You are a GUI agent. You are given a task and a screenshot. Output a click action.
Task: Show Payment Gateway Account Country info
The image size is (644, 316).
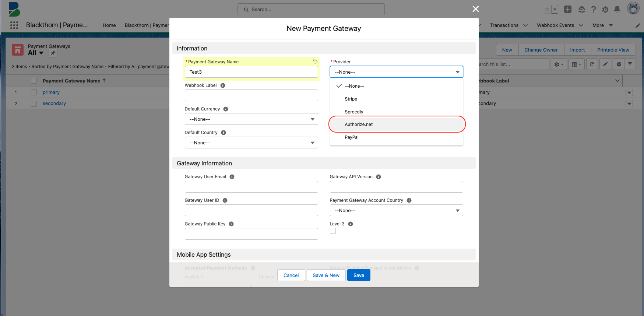coord(409,200)
